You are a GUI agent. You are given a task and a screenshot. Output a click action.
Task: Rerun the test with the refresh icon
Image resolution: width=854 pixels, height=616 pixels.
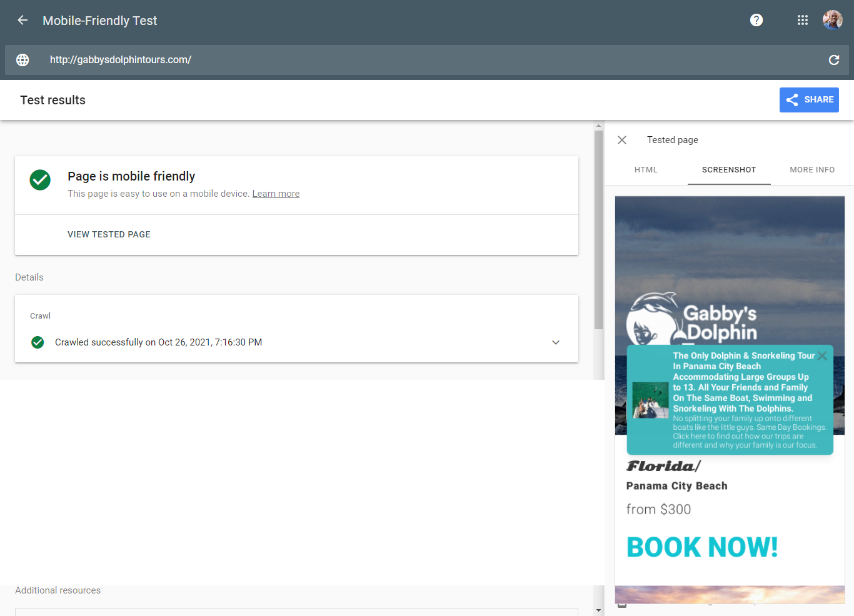coord(834,60)
